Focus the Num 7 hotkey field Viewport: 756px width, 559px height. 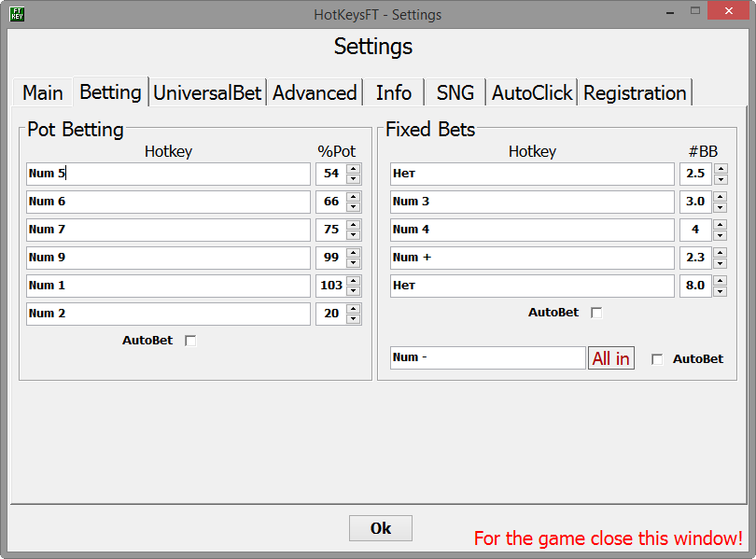[168, 230]
